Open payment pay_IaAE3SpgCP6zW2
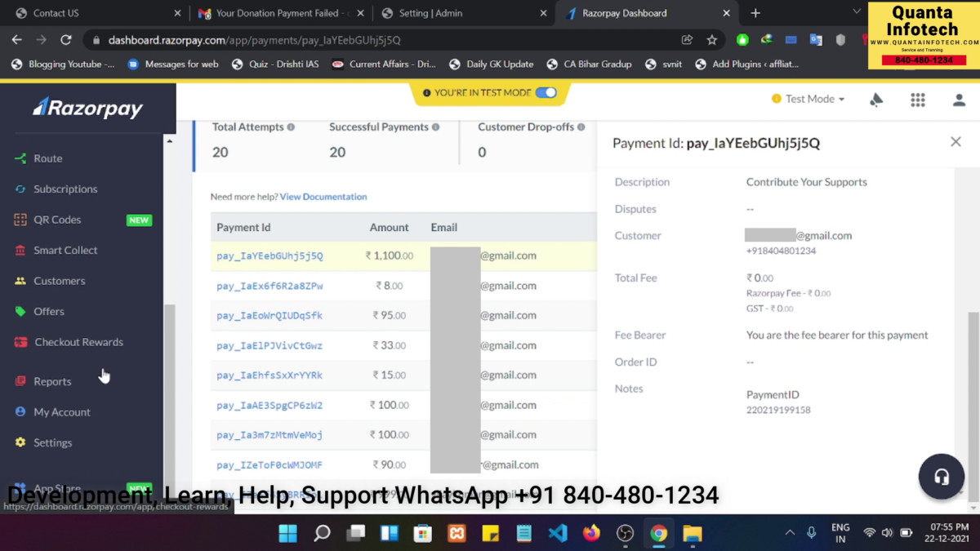 (x=269, y=405)
